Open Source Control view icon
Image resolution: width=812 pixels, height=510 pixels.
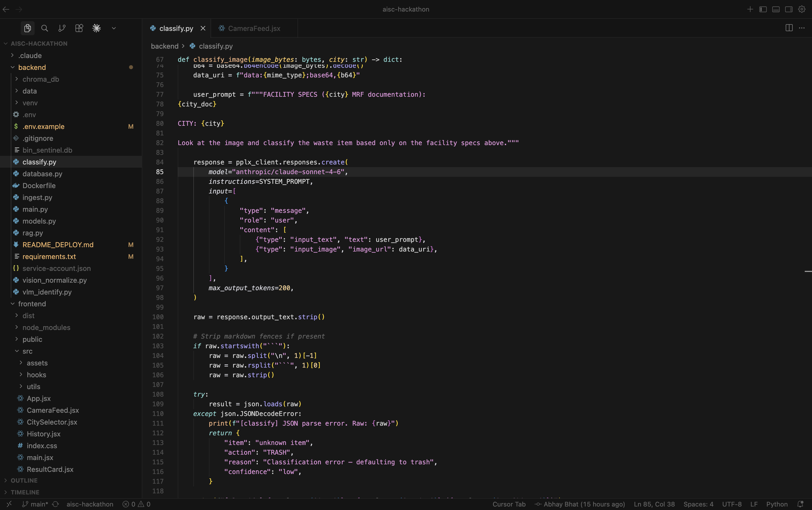coord(62,28)
